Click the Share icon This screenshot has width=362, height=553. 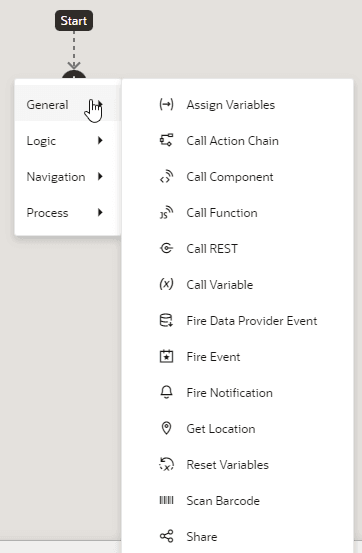[x=166, y=536]
